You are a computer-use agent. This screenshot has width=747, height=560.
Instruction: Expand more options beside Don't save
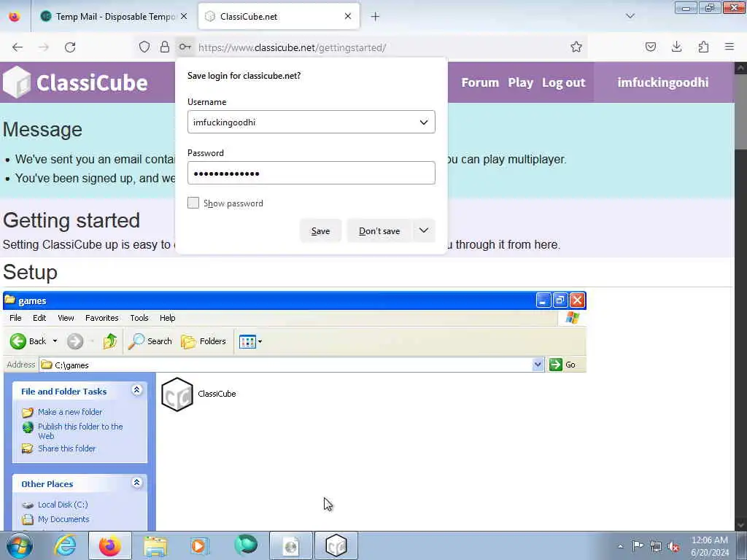424,231
